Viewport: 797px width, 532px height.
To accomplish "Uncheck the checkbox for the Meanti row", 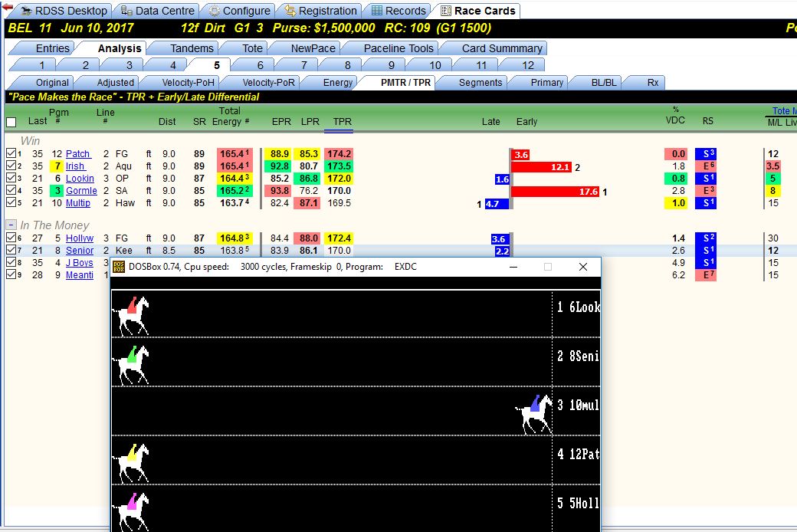I will coord(11,274).
